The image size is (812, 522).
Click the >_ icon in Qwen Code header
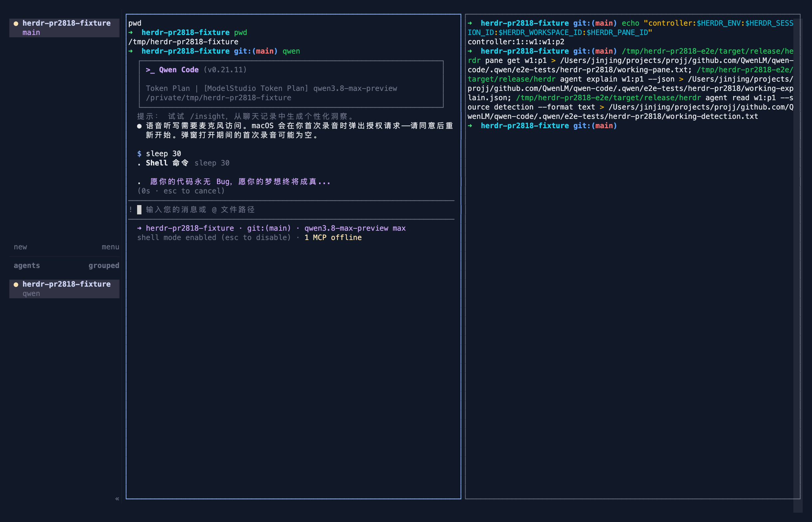pos(150,70)
